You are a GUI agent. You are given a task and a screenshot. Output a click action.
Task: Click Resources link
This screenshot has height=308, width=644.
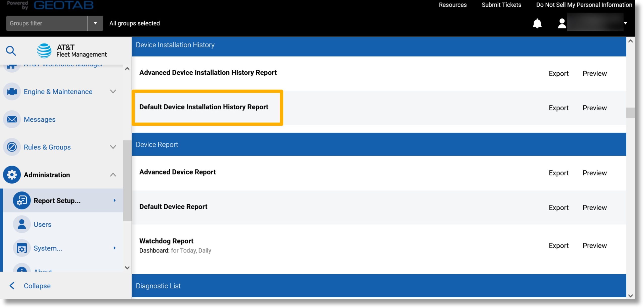tap(453, 5)
